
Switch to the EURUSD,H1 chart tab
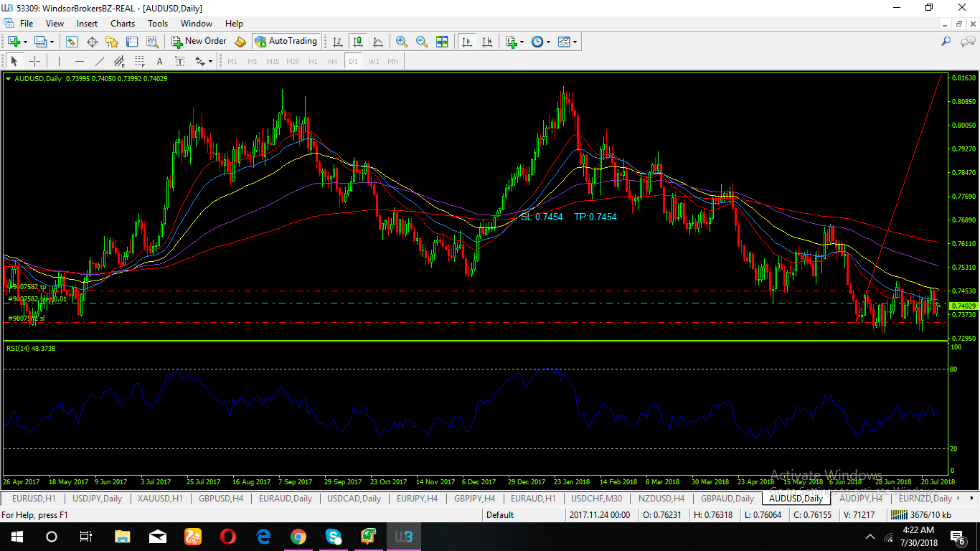(34, 498)
